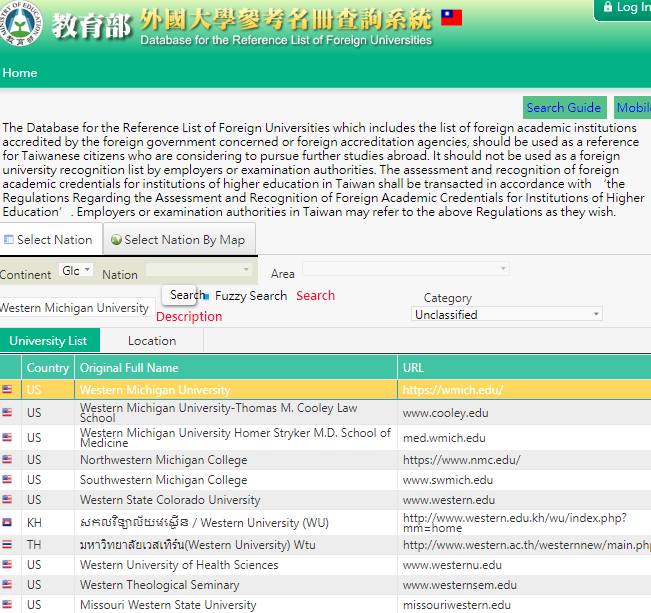651x613 pixels.
Task: Open the www.western.edu.kh URL
Action: pyautogui.click(x=515, y=522)
